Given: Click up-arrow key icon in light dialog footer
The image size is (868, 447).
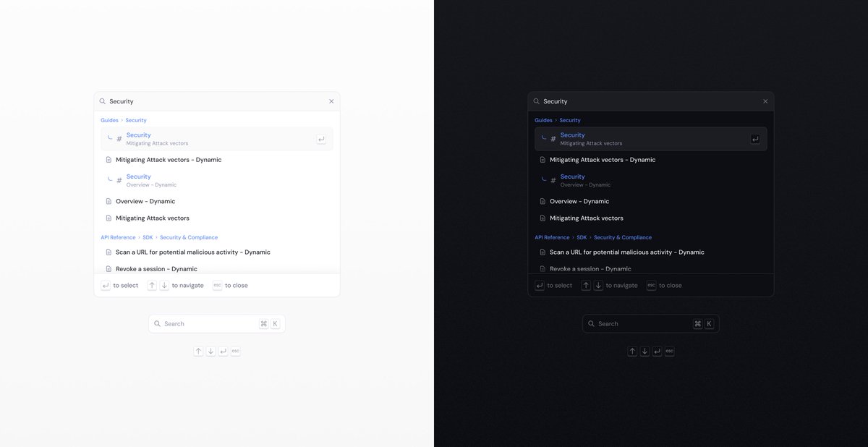Looking at the screenshot, I should point(152,286).
